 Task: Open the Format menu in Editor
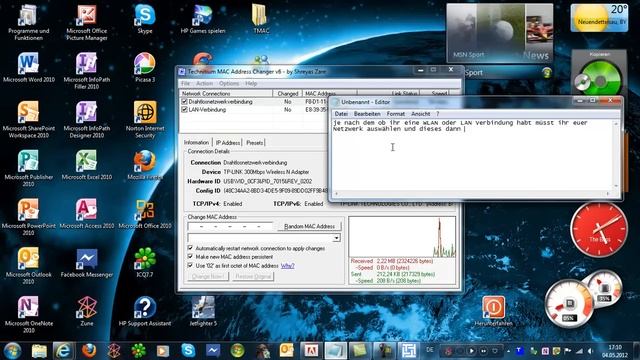pos(396,114)
